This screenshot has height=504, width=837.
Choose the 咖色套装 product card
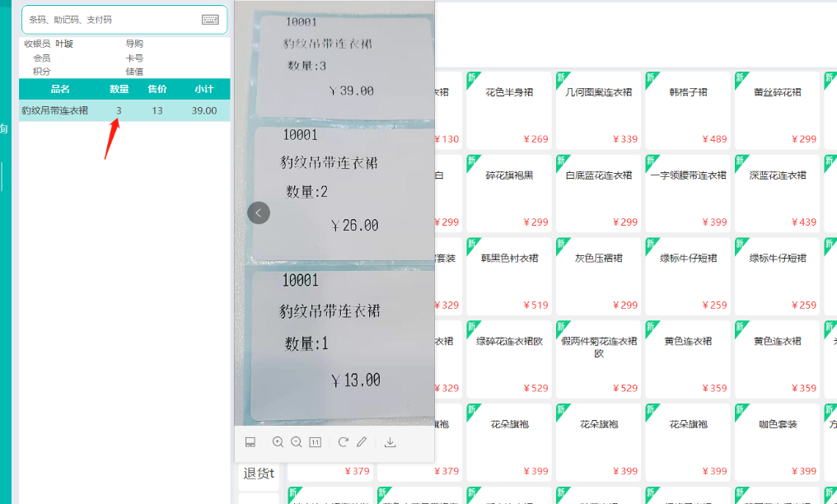(x=777, y=443)
